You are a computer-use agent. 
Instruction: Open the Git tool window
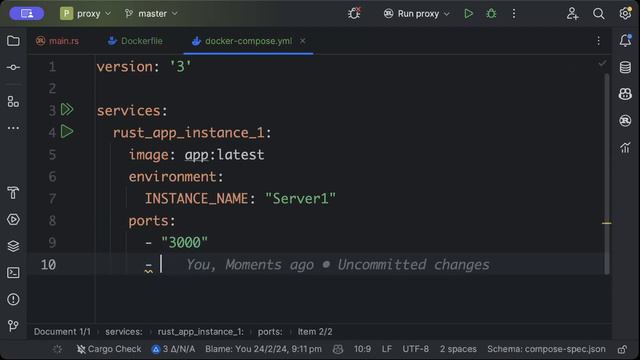coord(13,326)
